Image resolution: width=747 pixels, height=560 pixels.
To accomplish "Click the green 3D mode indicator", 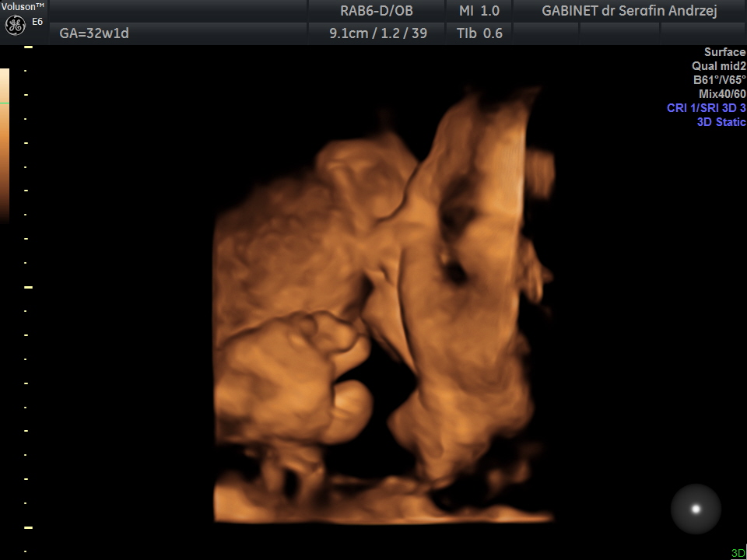I will pos(738,553).
